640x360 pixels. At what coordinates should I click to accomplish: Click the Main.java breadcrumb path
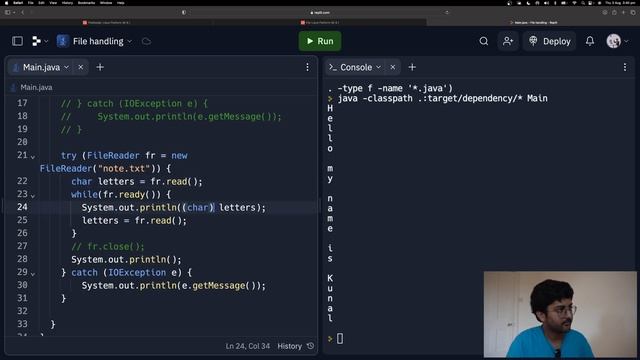36,87
